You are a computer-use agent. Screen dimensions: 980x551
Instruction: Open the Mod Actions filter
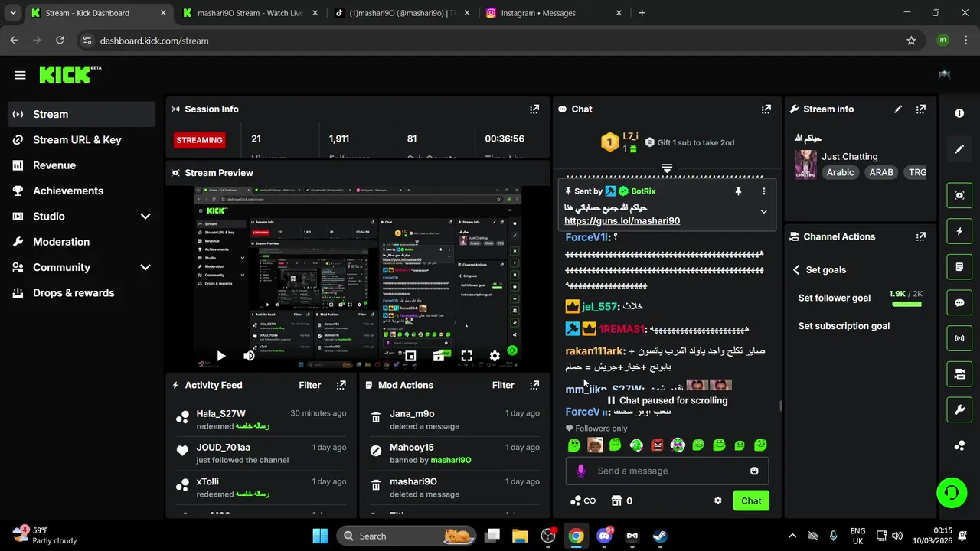pos(503,385)
